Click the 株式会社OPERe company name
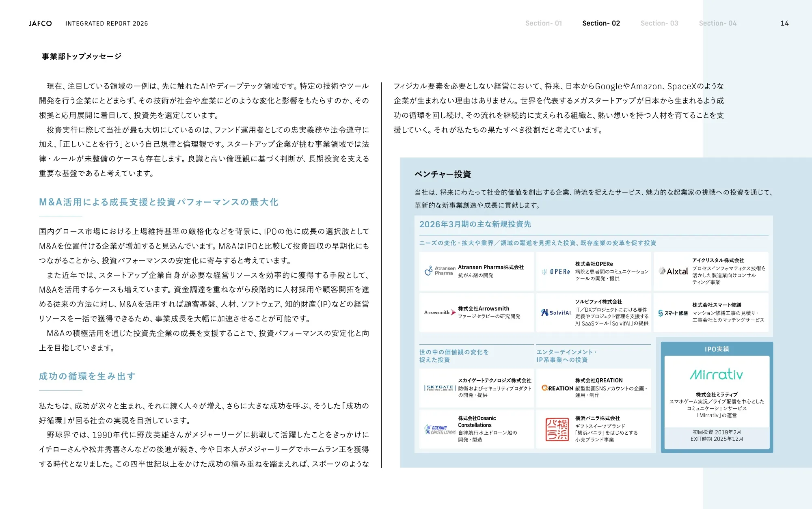This screenshot has height=509, width=812. (x=594, y=264)
